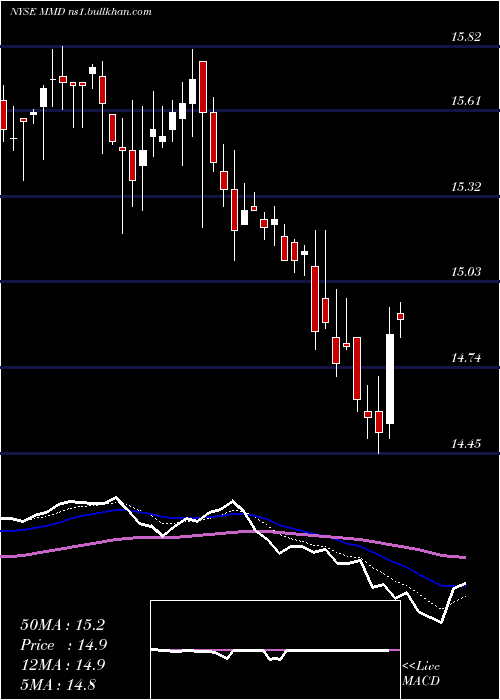The height and width of the screenshot is (700, 500).
Task: Click the 14.74 price level label
Action: tap(466, 358)
